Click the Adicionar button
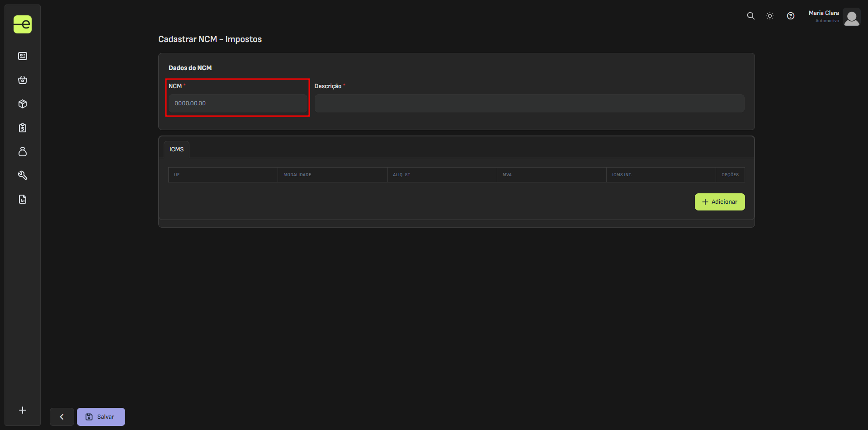This screenshot has height=430, width=868. (719, 202)
